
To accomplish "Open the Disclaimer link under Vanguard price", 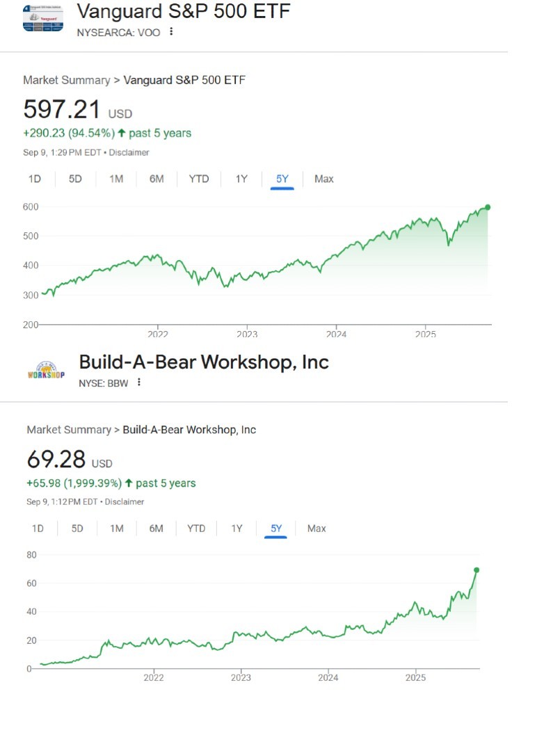I will click(129, 152).
